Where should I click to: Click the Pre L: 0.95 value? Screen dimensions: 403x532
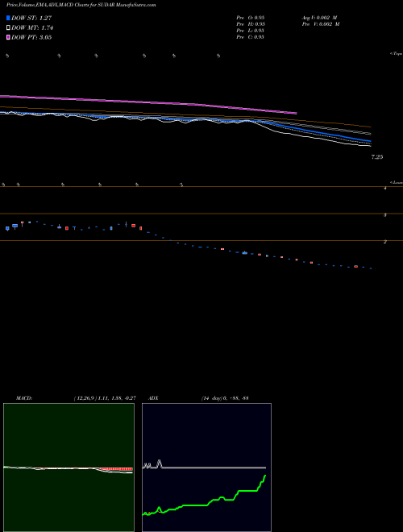[251, 31]
